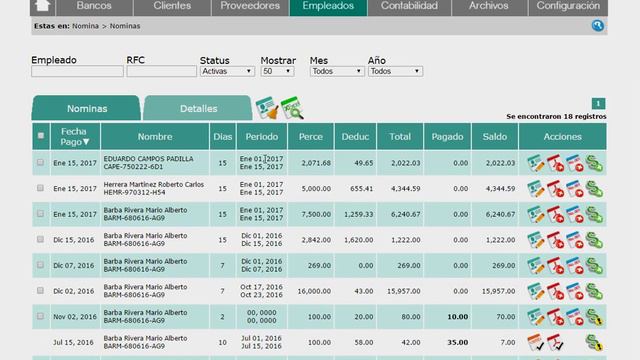Viewport: 640px width, 360px height.
Task: Click the blue document icon in the Herrera Martinez row
Action: coord(575,189)
